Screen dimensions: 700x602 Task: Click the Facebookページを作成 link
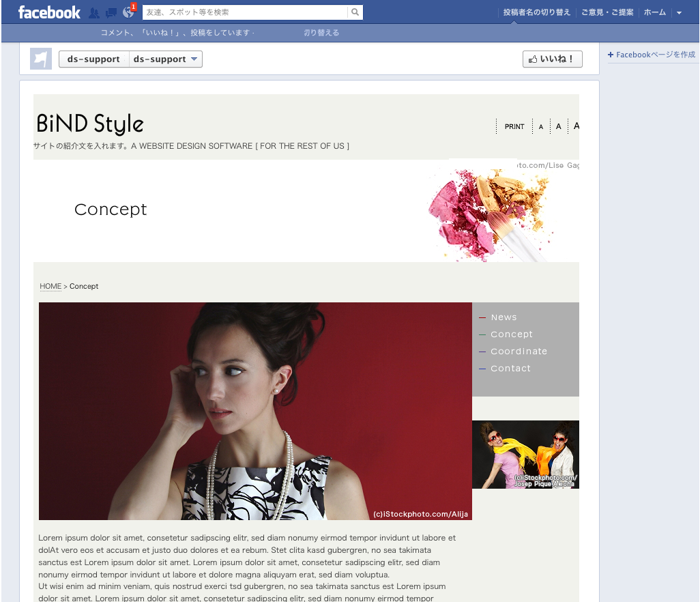click(652, 55)
